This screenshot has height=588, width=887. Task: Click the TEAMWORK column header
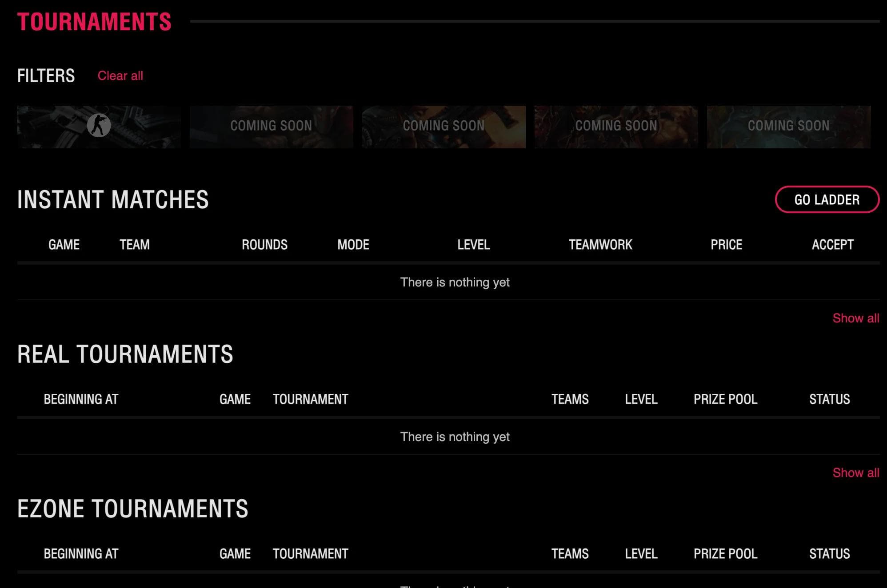coord(600,245)
